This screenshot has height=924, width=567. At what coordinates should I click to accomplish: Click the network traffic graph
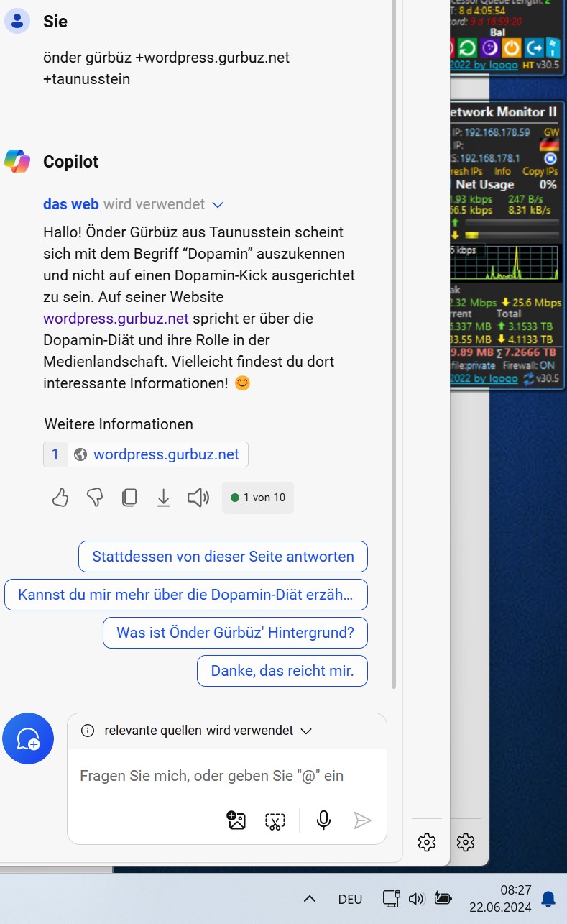(x=505, y=262)
